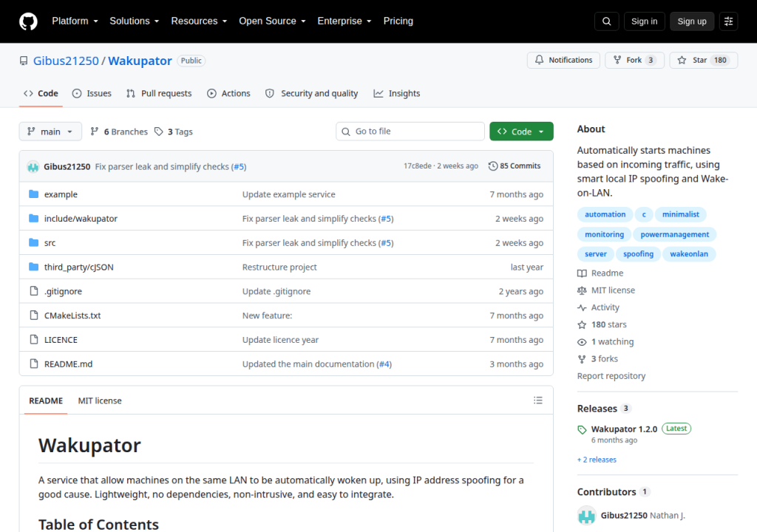Click the powermanagement topic tag
This screenshot has width=757, height=532.
point(674,234)
